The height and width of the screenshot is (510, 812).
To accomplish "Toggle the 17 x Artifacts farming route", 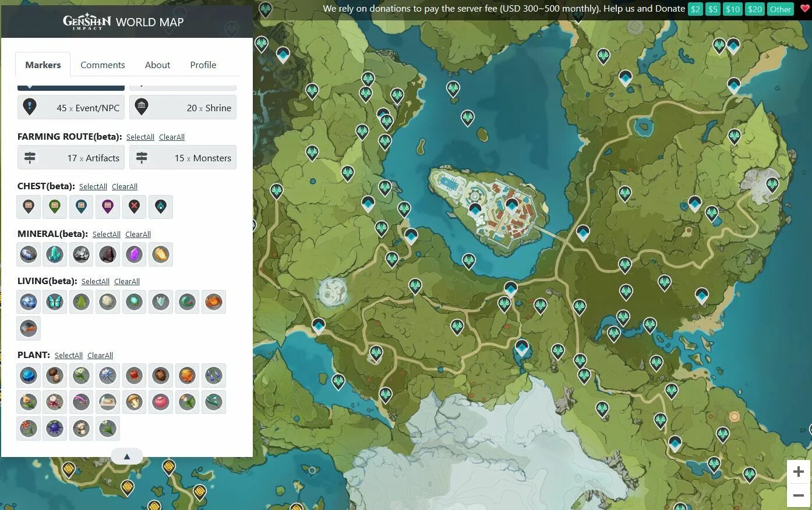I will coord(71,158).
